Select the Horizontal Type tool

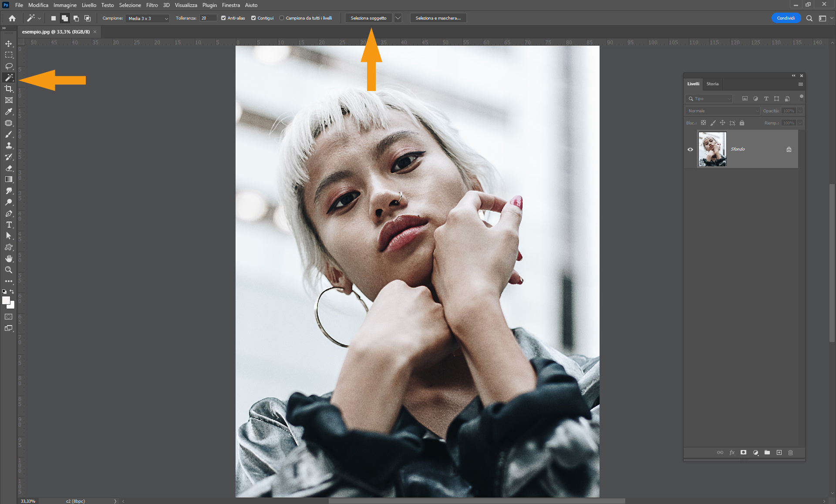pyautogui.click(x=9, y=225)
